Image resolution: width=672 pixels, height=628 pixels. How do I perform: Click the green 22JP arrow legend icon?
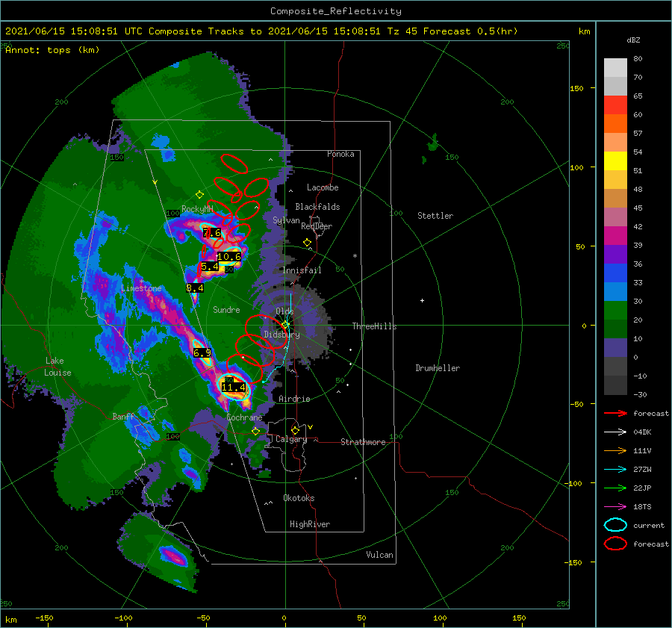point(615,488)
